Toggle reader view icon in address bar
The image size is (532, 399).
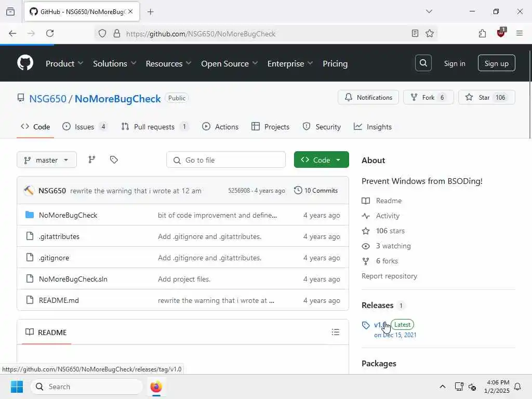coord(415,33)
